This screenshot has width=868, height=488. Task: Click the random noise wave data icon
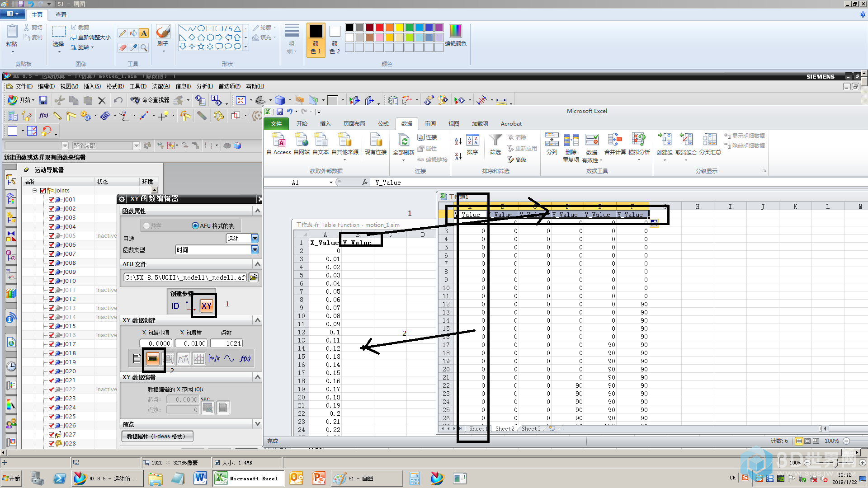pos(214,358)
